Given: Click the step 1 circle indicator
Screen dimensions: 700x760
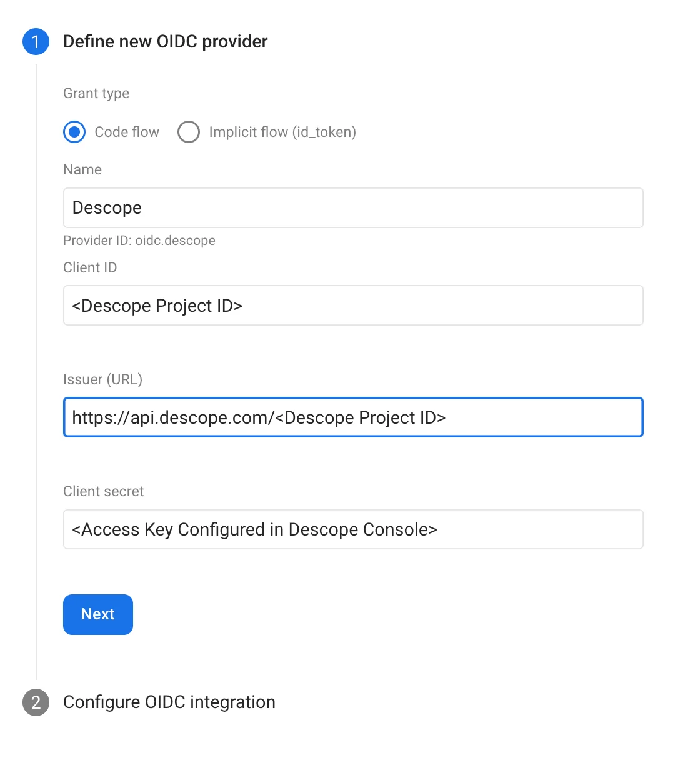Looking at the screenshot, I should point(36,41).
